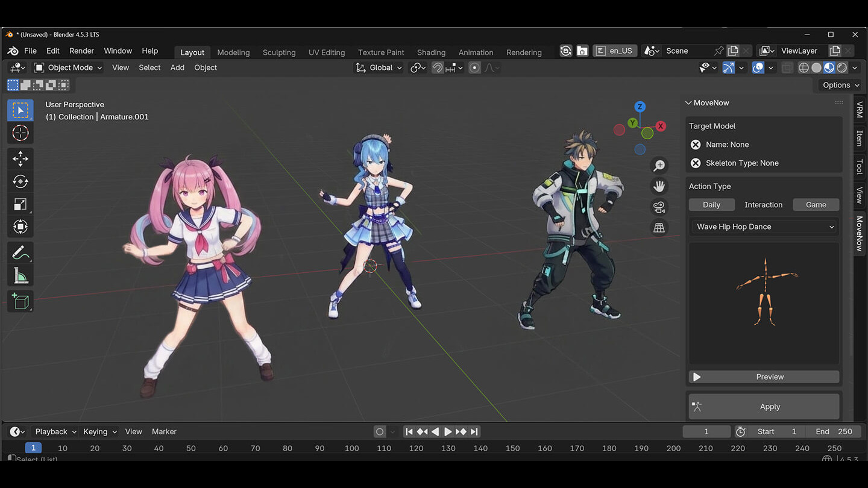Select the Measure tool

coord(20,276)
